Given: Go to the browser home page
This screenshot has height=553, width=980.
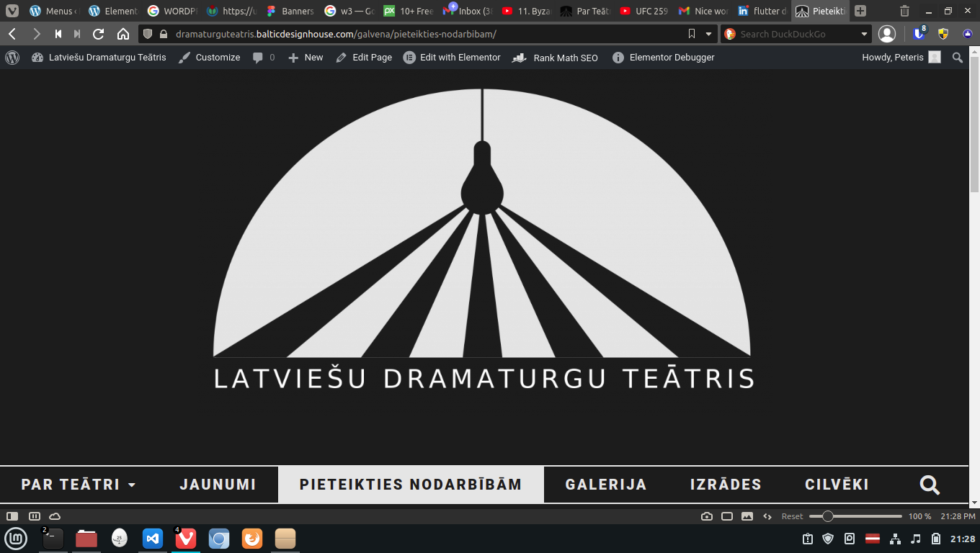Looking at the screenshot, I should click(x=123, y=34).
